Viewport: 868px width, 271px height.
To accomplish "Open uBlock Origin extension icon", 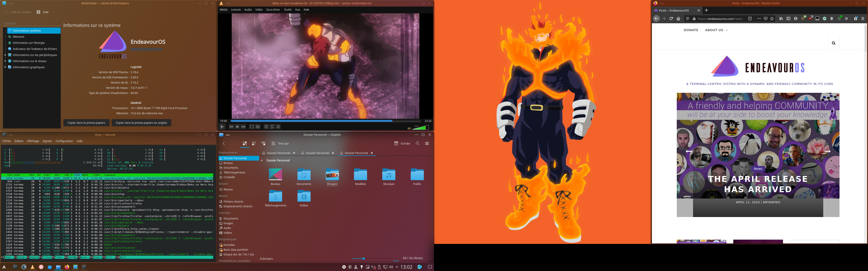I will click(810, 19).
